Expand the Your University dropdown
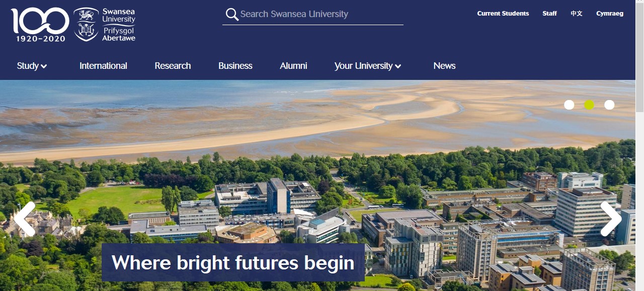 tap(368, 66)
